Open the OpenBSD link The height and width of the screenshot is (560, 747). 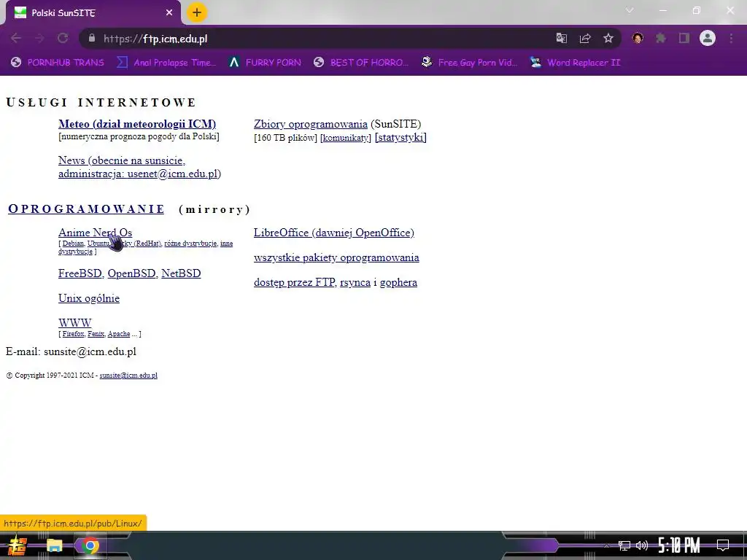coord(131,273)
